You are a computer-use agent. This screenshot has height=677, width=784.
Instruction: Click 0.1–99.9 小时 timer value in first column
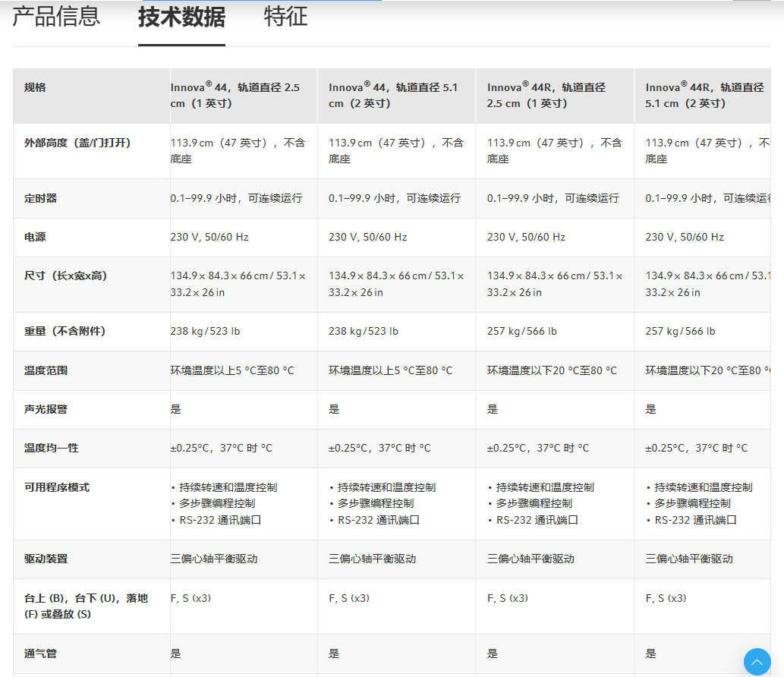coord(237,199)
